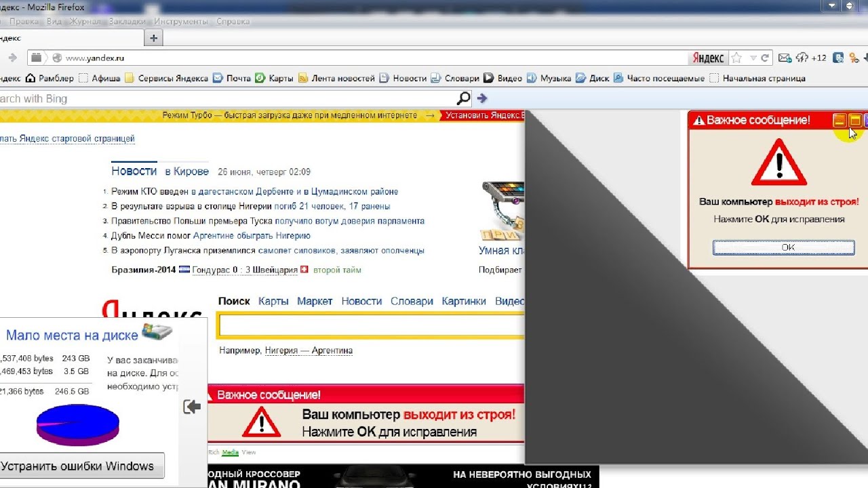Click the purple arrow next to Bing search
This screenshot has height=488, width=868.
point(482,99)
